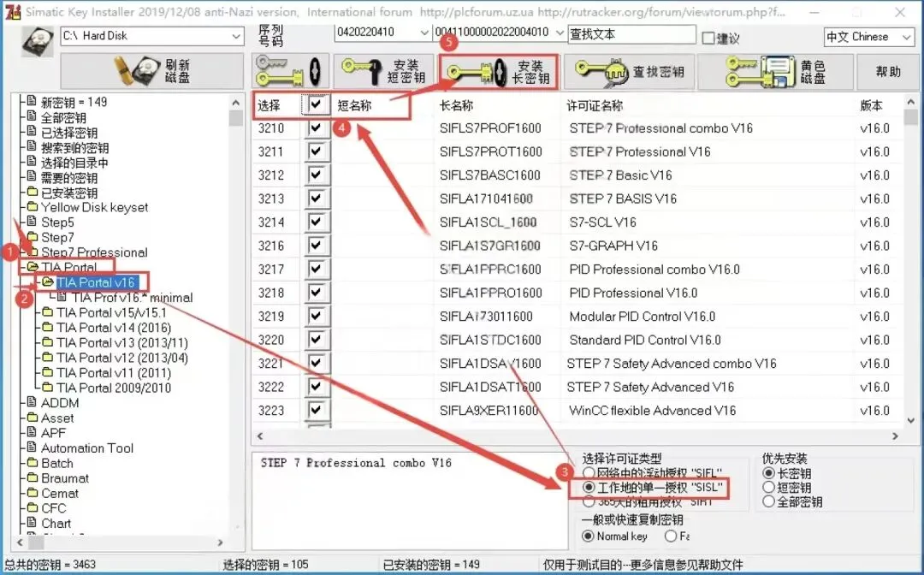Open the 中文 Chinese language dropdown
The image size is (924, 575).
click(x=906, y=37)
